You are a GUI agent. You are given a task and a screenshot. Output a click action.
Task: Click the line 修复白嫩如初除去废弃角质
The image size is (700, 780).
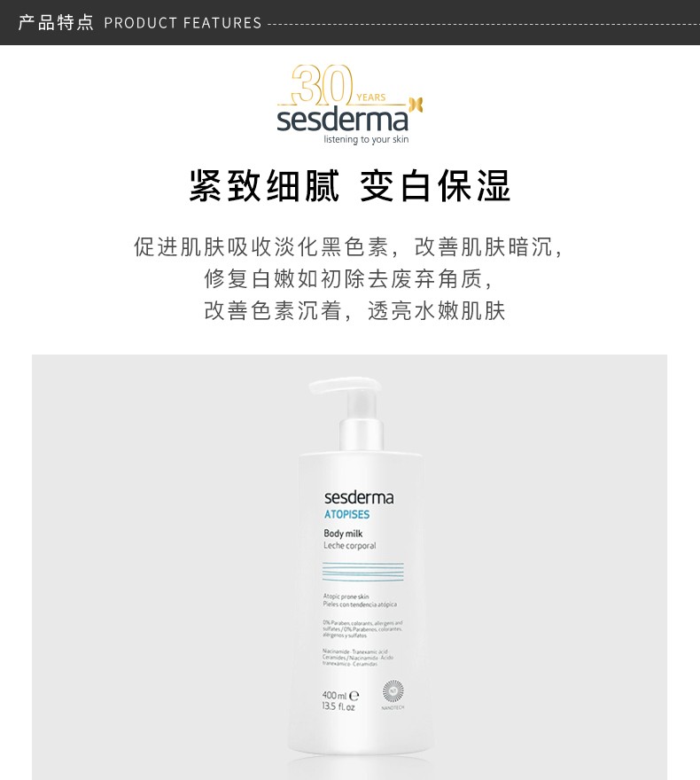[x=349, y=278]
